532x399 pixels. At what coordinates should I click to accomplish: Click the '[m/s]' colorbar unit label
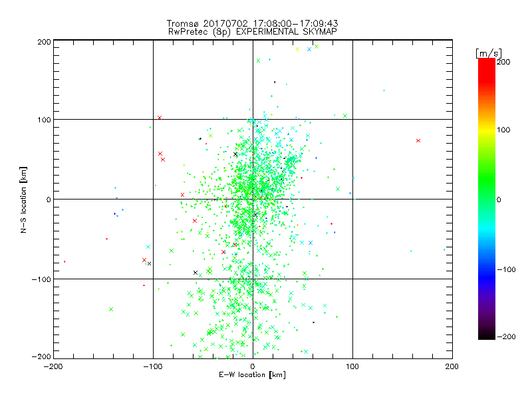click(x=489, y=53)
